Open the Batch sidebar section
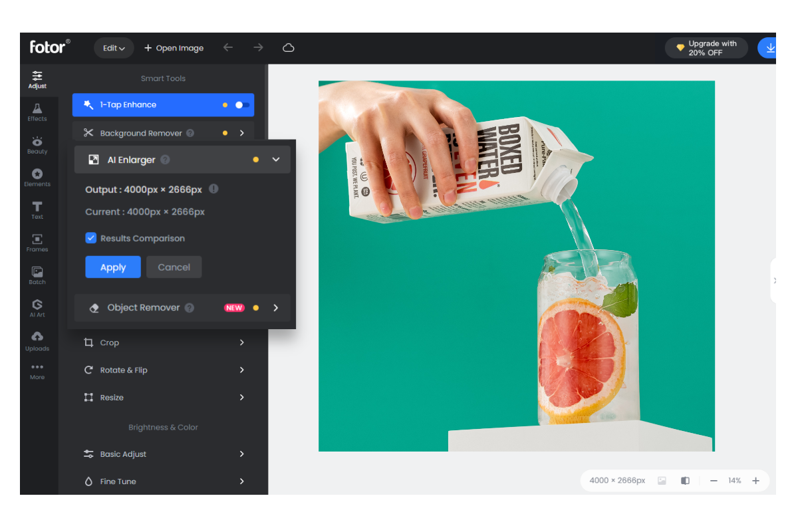Image resolution: width=798 pixels, height=532 pixels. [x=37, y=275]
